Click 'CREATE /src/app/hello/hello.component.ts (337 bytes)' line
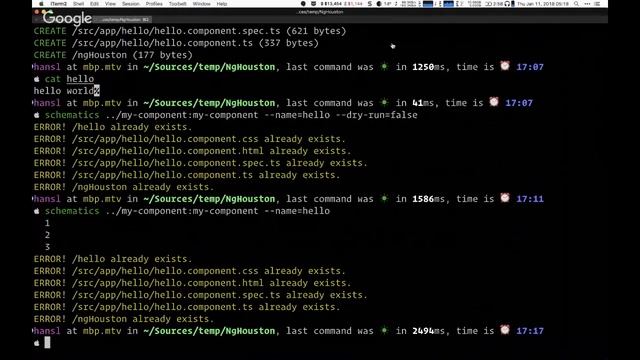This screenshot has width=640, height=360. pos(176,43)
